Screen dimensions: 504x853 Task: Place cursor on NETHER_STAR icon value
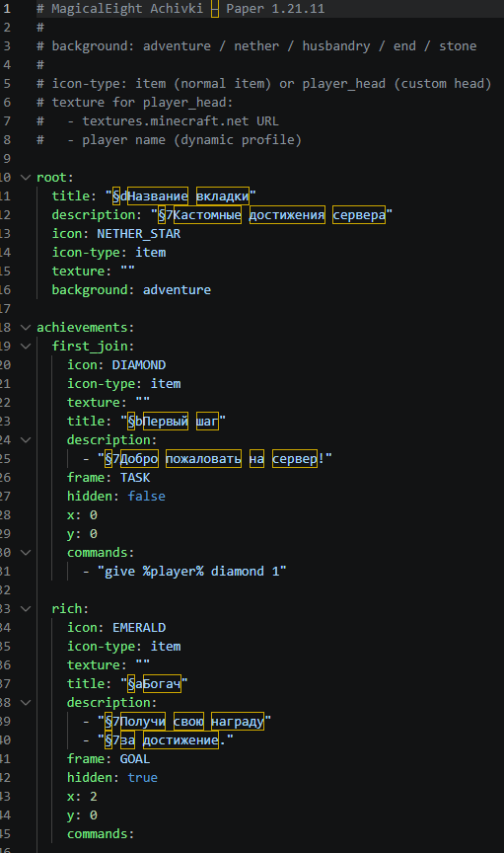point(139,234)
